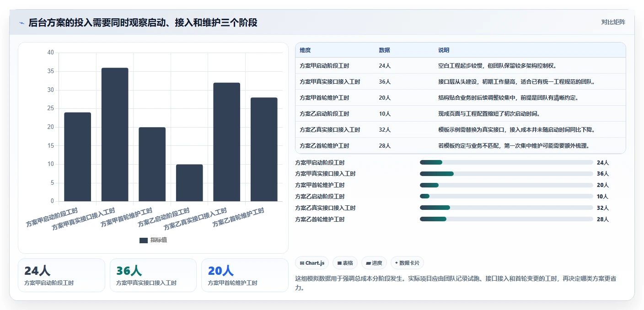Open the 24人 方案甲启动阶段工时 data card
The width and height of the screenshot is (644, 310).
click(x=61, y=275)
